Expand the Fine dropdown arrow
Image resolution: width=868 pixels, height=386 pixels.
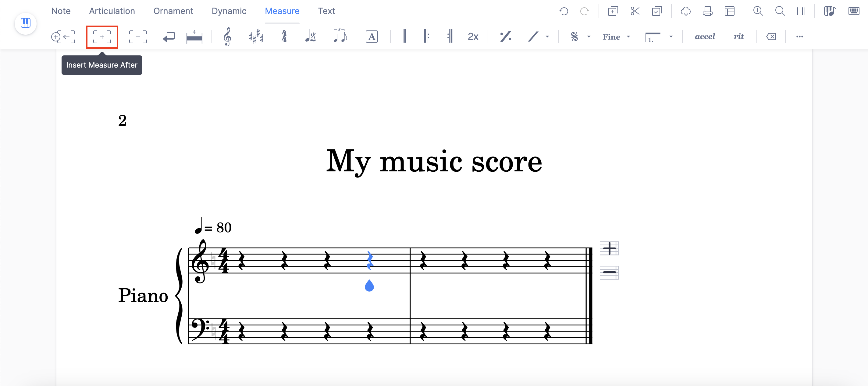(628, 37)
